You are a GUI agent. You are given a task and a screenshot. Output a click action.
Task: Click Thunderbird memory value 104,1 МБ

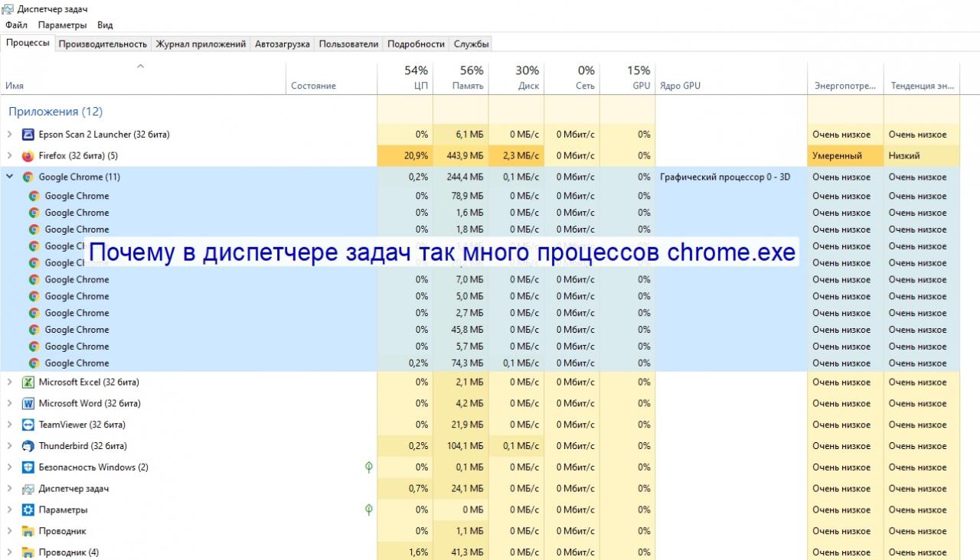point(461,446)
